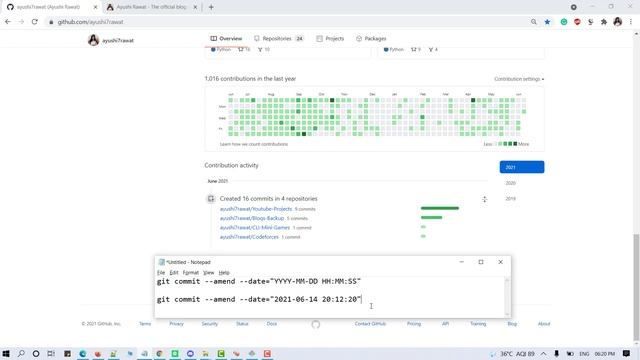Open the Windows Start menu
640x360 pixels.
pos(6,353)
